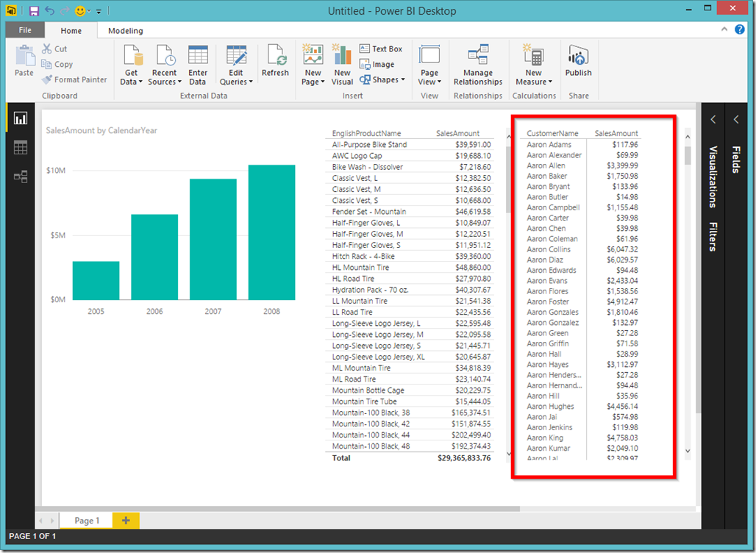Viewport: 756px width, 553px height.
Task: Open the Get Data menu
Action: (131, 65)
